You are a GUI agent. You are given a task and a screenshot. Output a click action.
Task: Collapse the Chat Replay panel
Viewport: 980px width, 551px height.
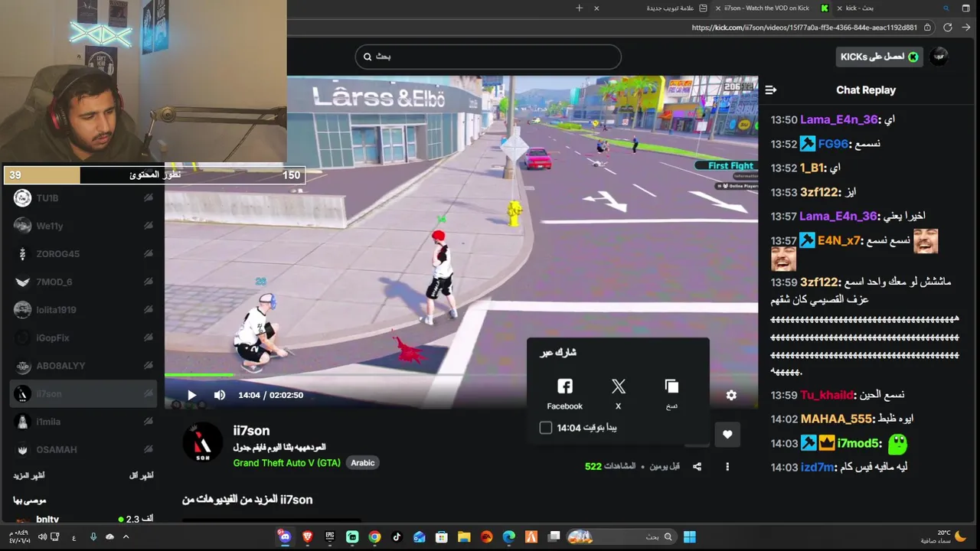click(771, 90)
